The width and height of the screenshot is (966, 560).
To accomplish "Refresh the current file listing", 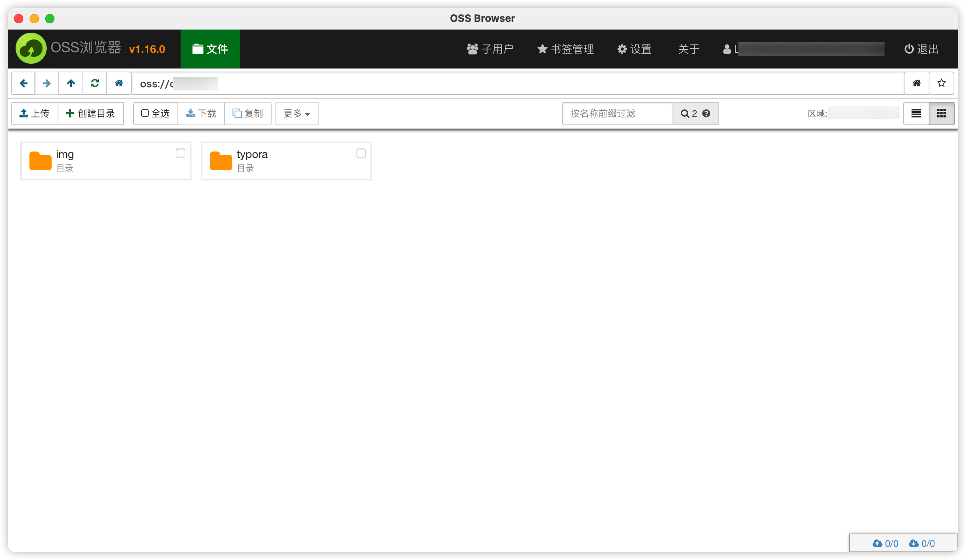I will point(95,83).
